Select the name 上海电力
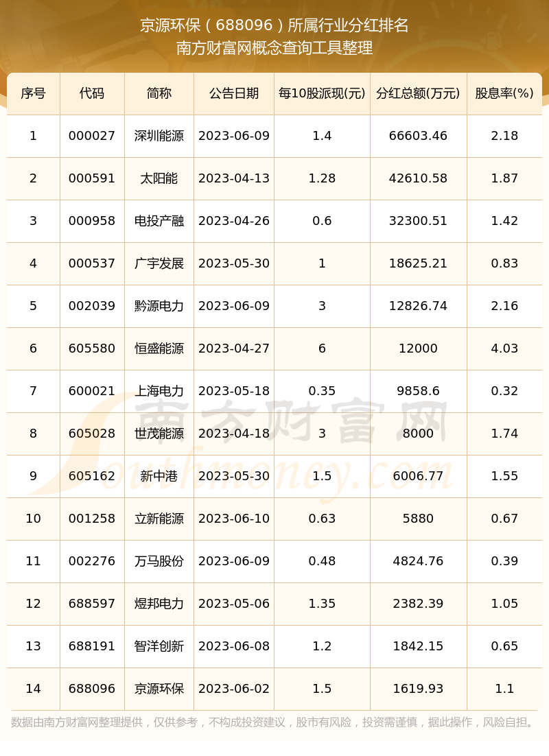549x756 pixels. pyautogui.click(x=159, y=391)
